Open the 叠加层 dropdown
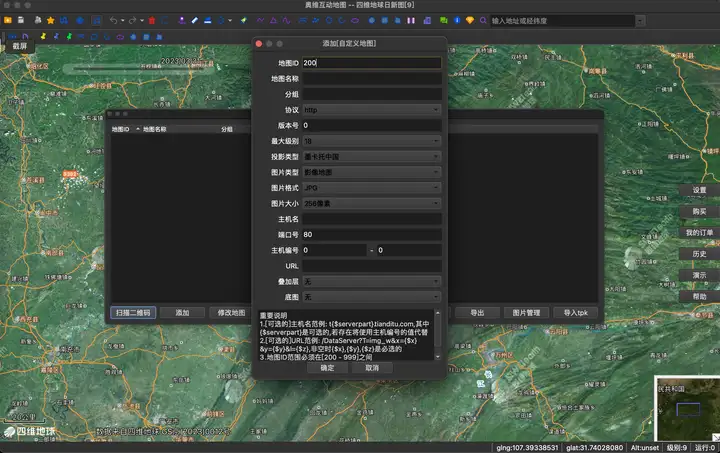The height and width of the screenshot is (453, 720). click(x=371, y=281)
